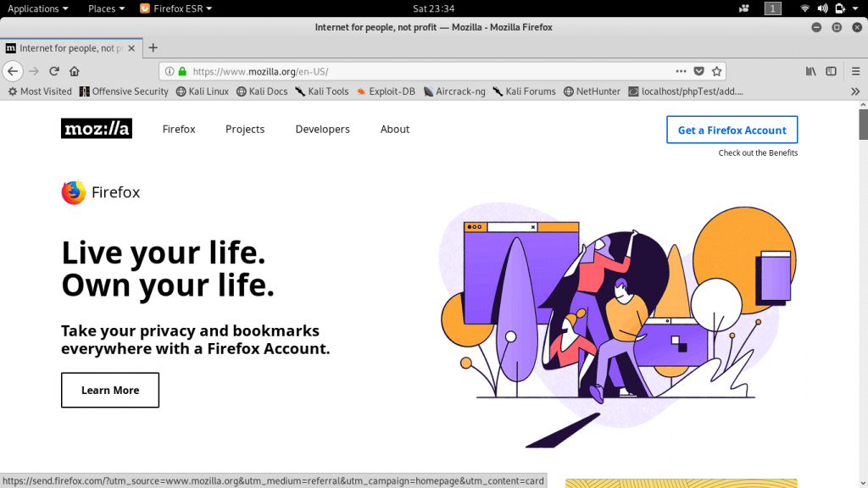
Task: Click the Firefox logo beside the heading
Action: point(74,192)
